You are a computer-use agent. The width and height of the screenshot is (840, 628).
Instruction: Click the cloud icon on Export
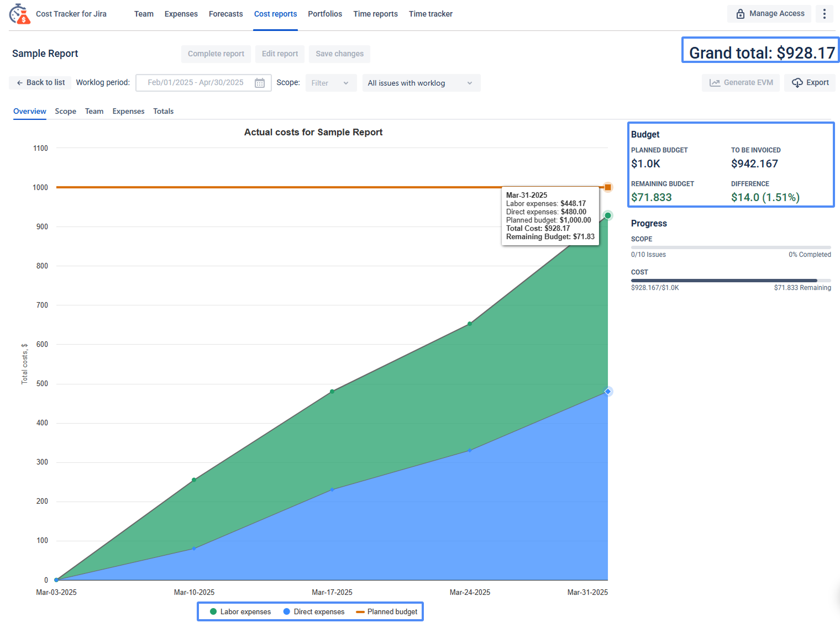point(797,83)
